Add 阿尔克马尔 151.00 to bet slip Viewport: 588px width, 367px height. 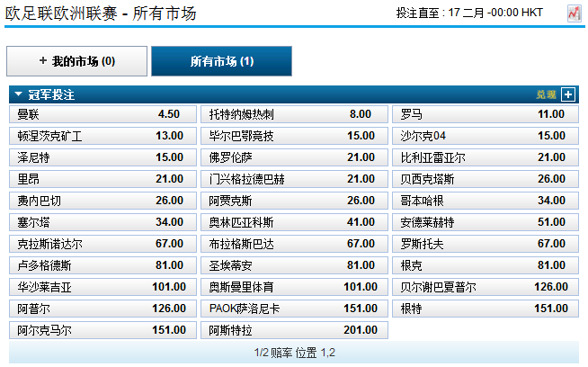tap(102, 330)
